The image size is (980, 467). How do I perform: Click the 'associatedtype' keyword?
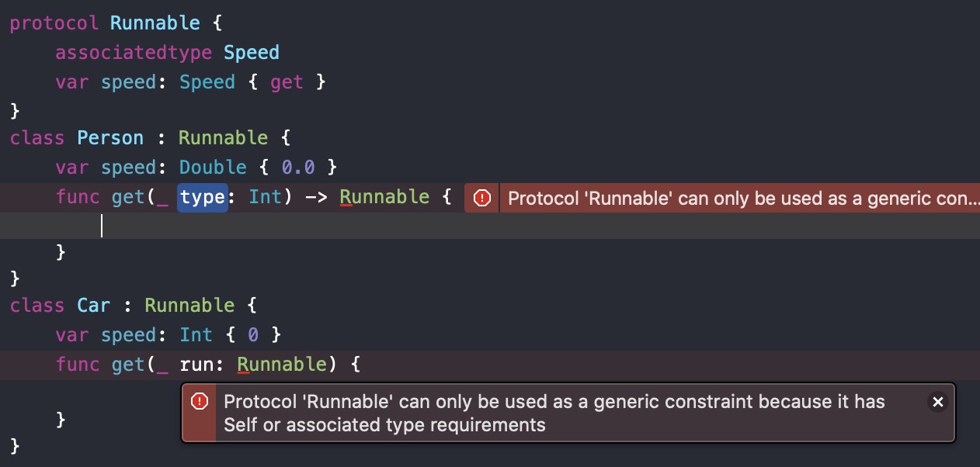(133, 53)
